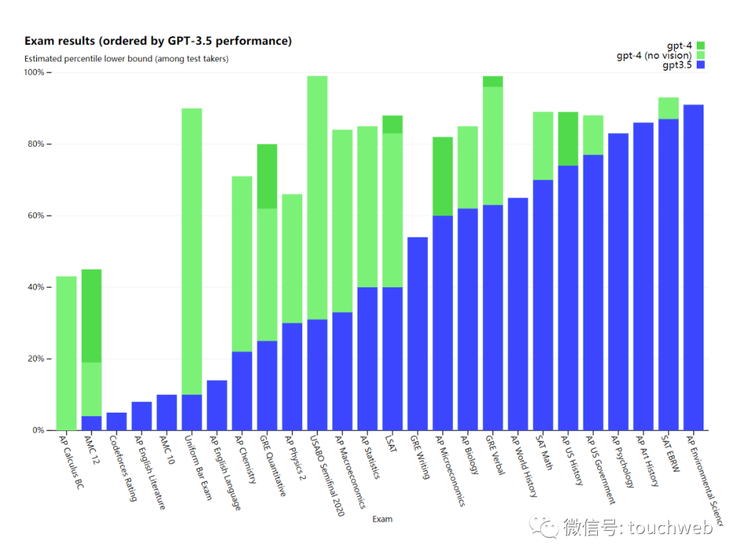
Task: Click the blue Codeforces Rating bar
Action: (117, 422)
